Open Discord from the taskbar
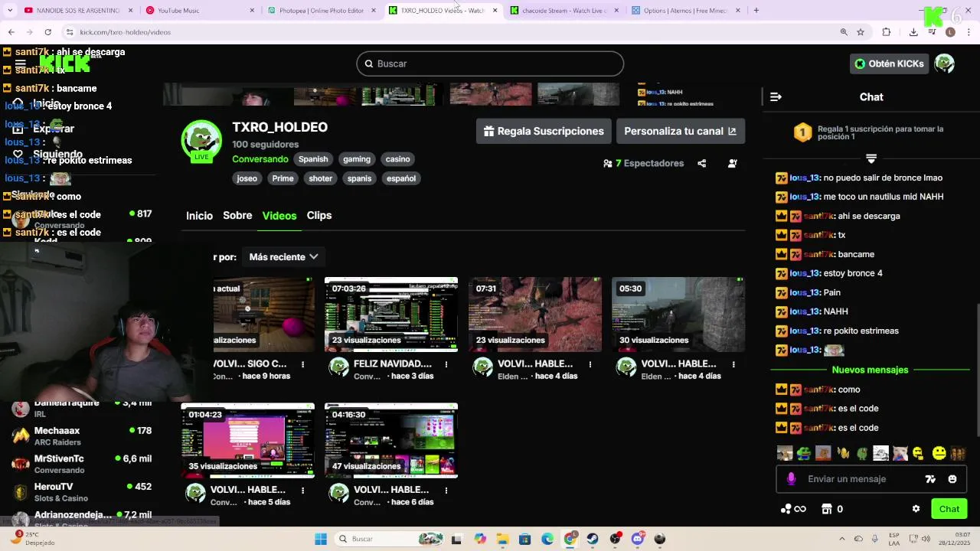The image size is (980, 551). coord(638,539)
